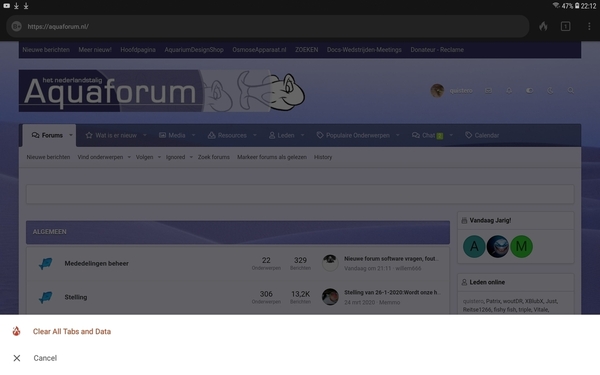Open the tab switcher icon
600x375 pixels.
(x=566, y=26)
